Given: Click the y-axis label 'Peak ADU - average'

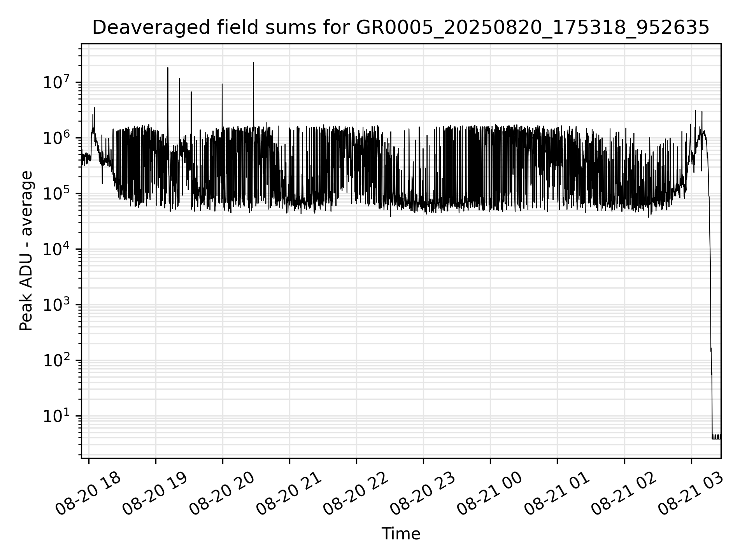Looking at the screenshot, I should tap(26, 251).
